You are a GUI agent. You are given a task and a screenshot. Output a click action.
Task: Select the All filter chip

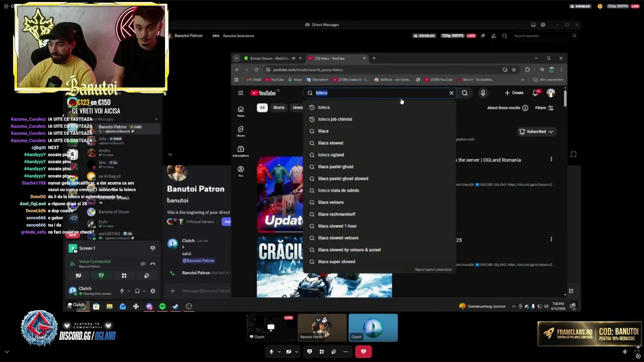coord(262,108)
